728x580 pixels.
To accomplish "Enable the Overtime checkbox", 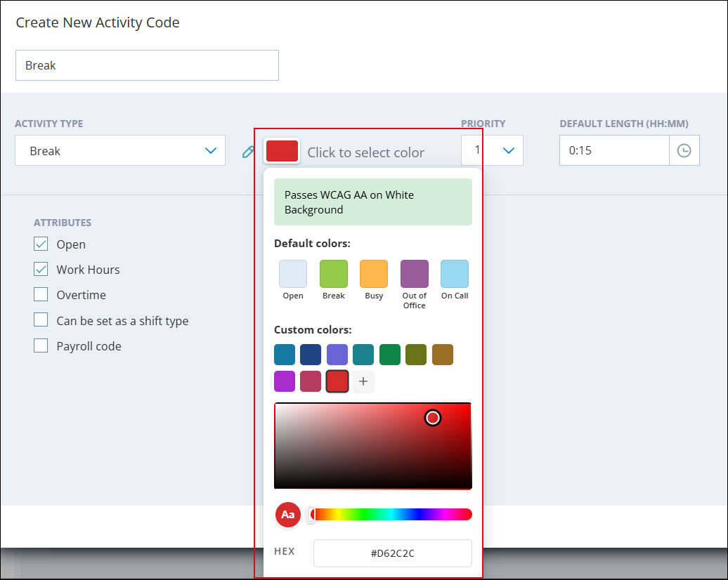I will (41, 295).
